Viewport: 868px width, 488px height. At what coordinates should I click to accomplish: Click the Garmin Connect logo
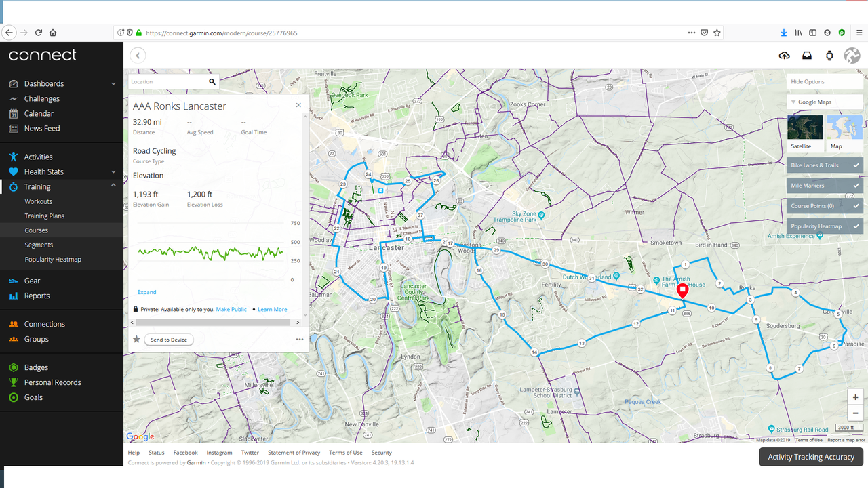point(42,56)
